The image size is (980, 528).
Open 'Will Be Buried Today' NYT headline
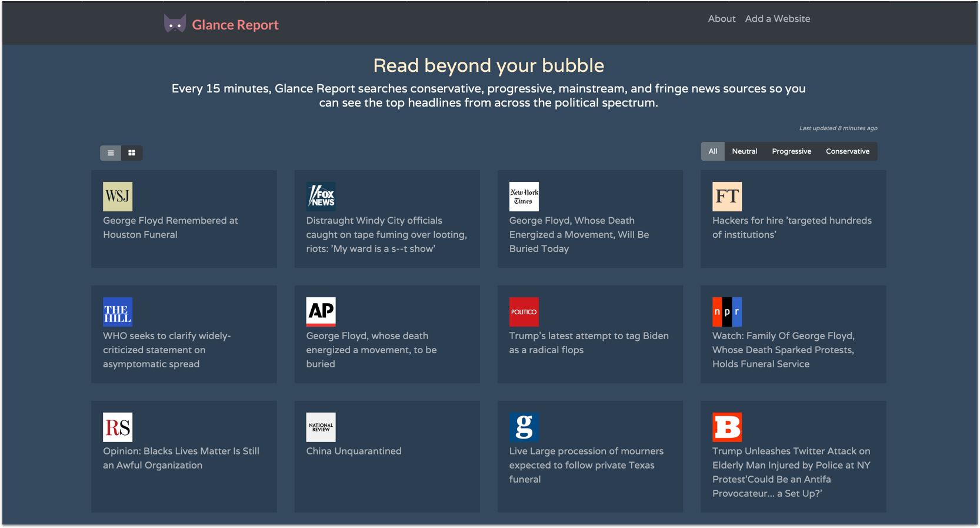(x=579, y=234)
